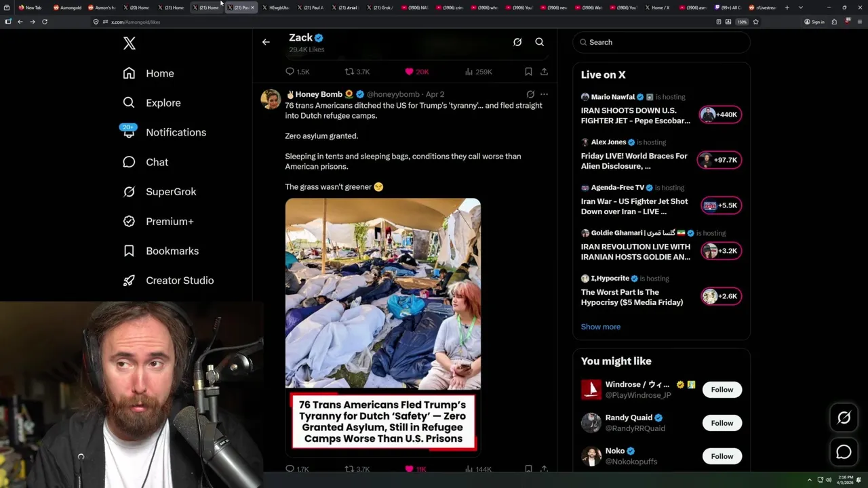Follow Noko

[722, 456]
